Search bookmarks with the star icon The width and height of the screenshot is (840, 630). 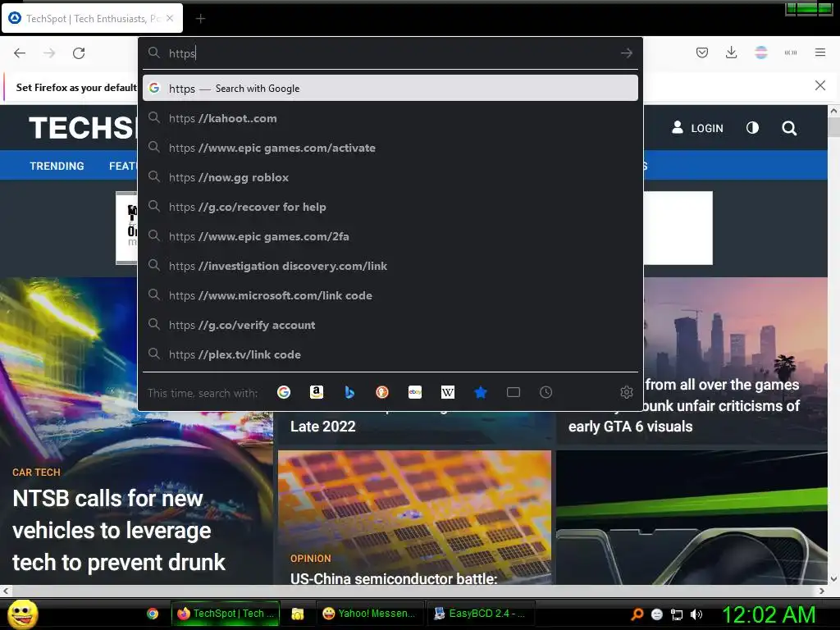tap(481, 392)
